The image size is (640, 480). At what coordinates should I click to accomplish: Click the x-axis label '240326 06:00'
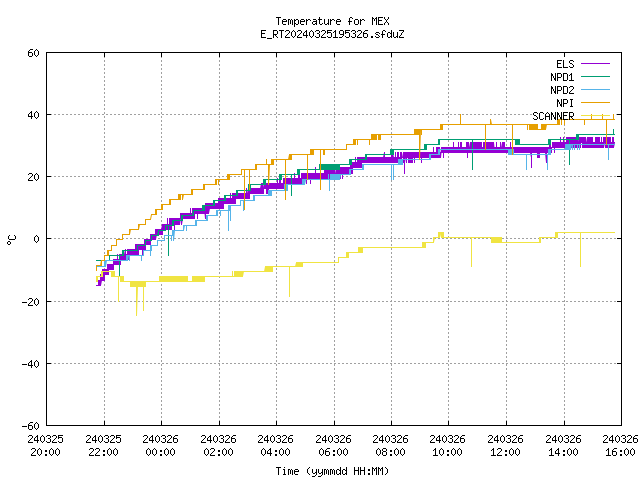coord(333,446)
